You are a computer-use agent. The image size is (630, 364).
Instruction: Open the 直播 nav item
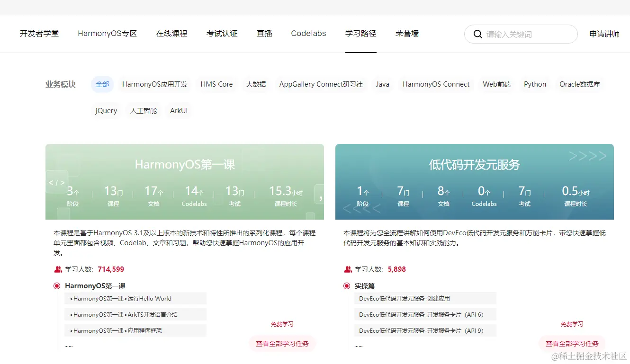[264, 34]
